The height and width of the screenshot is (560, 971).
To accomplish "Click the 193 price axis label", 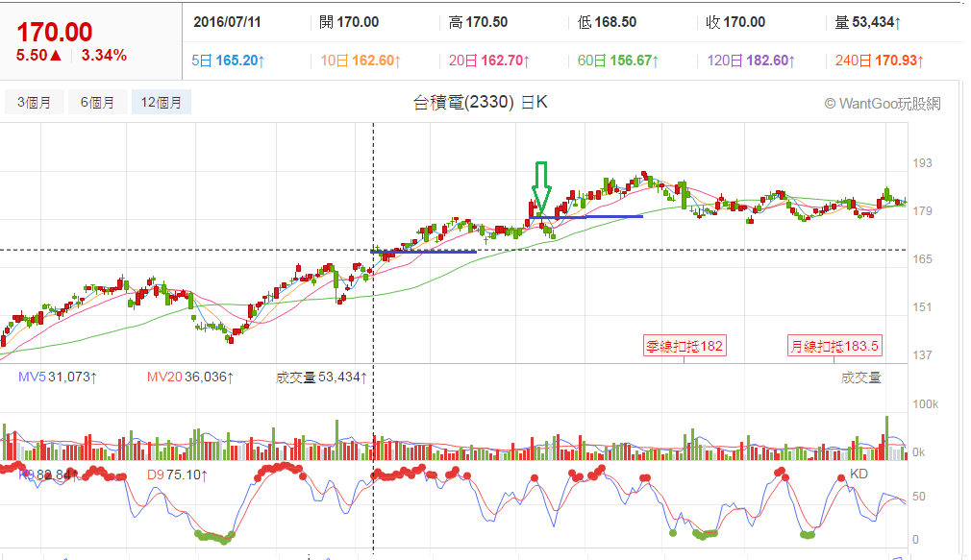I will [922, 162].
